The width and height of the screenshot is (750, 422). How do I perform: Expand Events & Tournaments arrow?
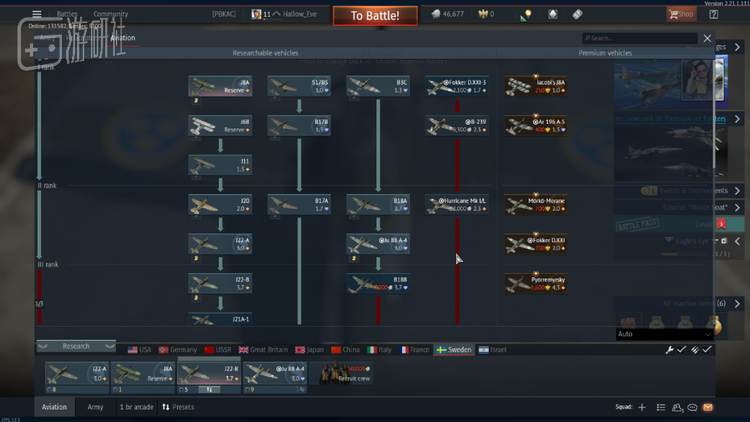click(x=737, y=190)
